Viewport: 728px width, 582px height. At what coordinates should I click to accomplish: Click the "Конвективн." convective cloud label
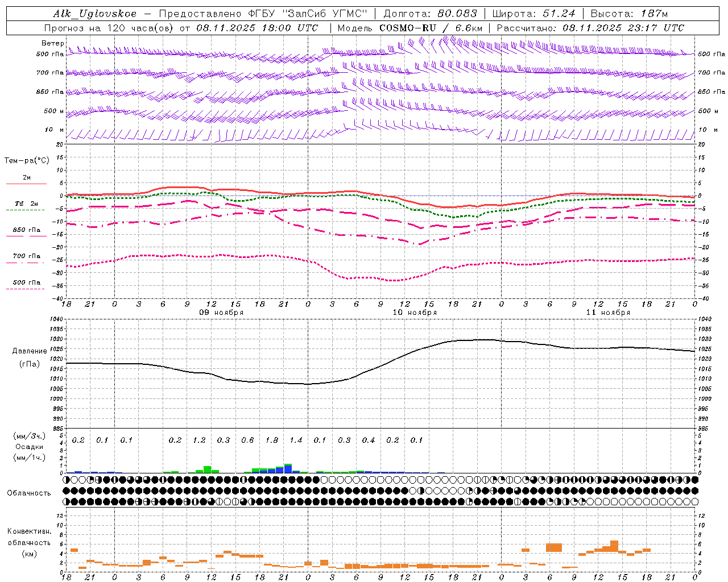point(30,531)
